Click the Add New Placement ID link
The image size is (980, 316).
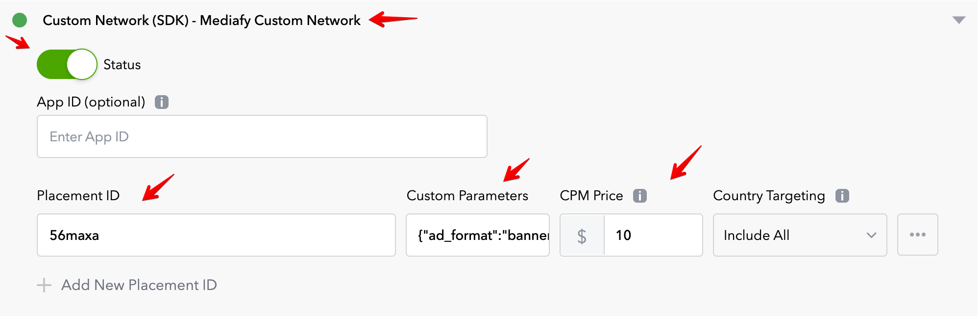tap(139, 285)
